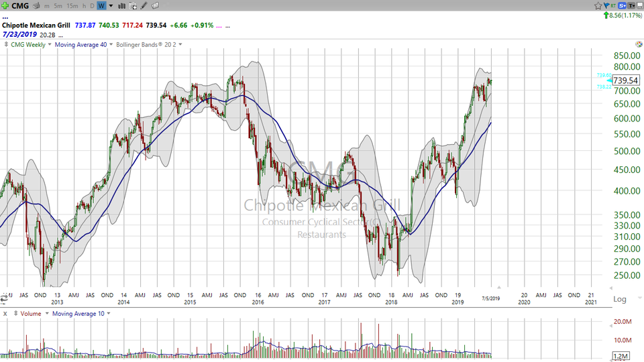Click the CMG Weekly pane move handle
The width and height of the screenshot is (644, 362).
tap(6, 44)
